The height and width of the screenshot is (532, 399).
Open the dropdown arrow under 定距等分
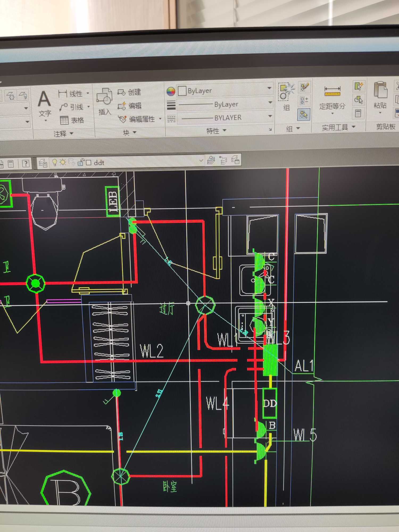pos(332,114)
